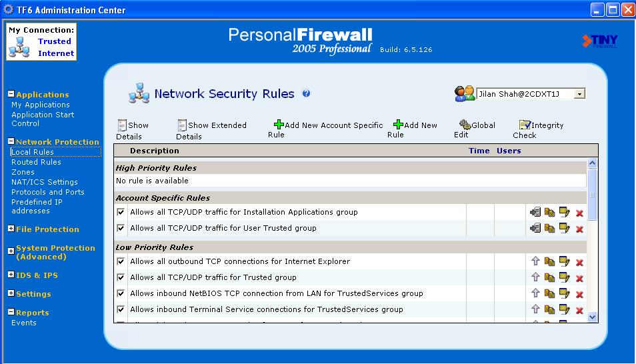
Task: Open the Events report link
Action: [24, 323]
